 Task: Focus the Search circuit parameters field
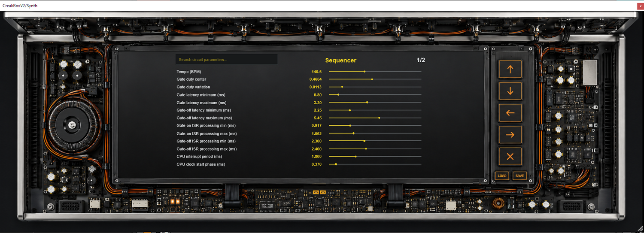pyautogui.click(x=226, y=59)
